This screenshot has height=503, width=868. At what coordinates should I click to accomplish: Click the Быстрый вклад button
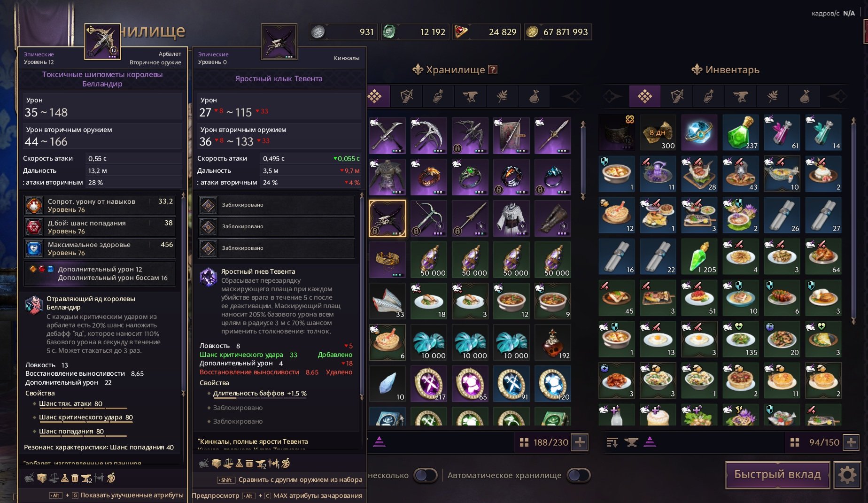click(777, 475)
